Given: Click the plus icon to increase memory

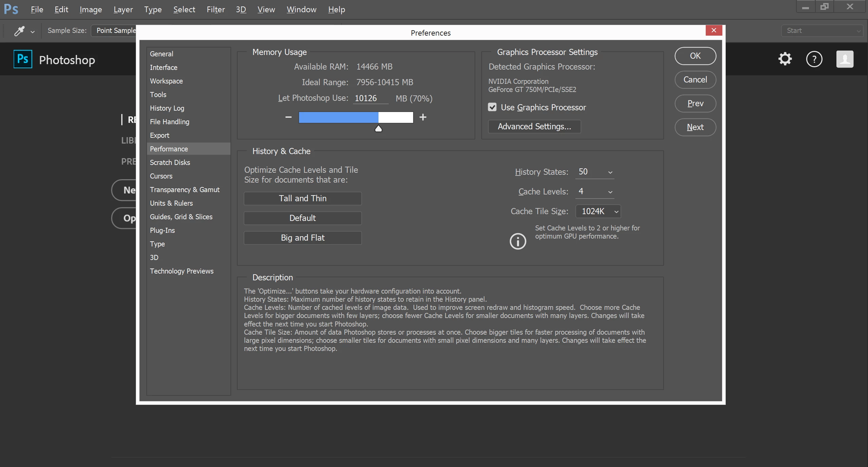Looking at the screenshot, I should [423, 117].
